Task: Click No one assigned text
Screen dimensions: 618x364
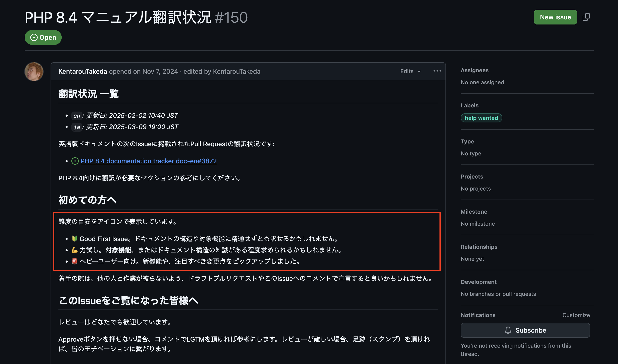Action: click(x=482, y=82)
